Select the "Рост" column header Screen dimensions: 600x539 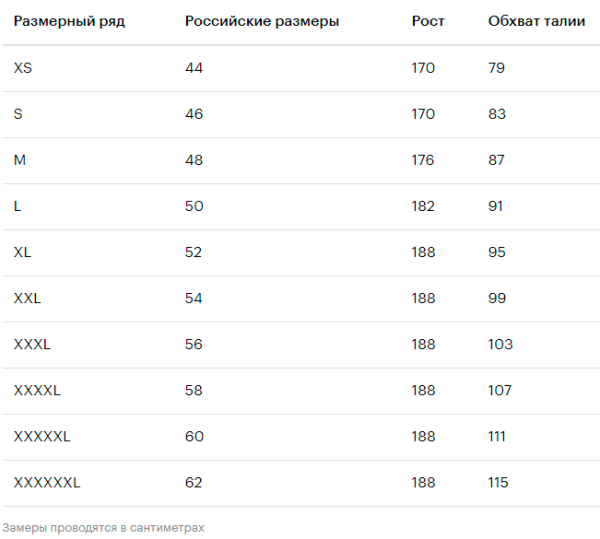point(428,21)
